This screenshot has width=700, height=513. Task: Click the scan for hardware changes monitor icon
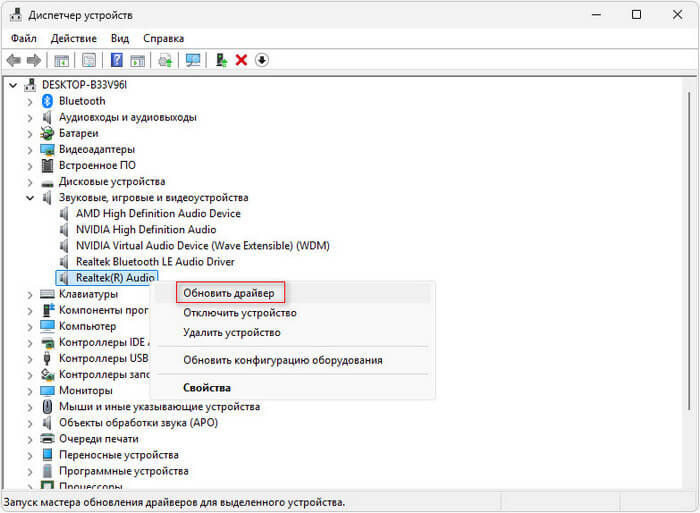[x=193, y=61]
